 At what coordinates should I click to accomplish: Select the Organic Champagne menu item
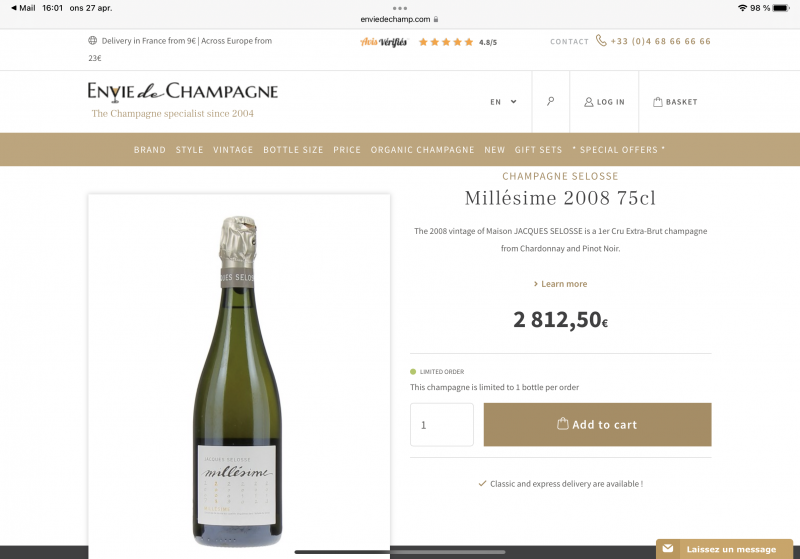tap(422, 150)
